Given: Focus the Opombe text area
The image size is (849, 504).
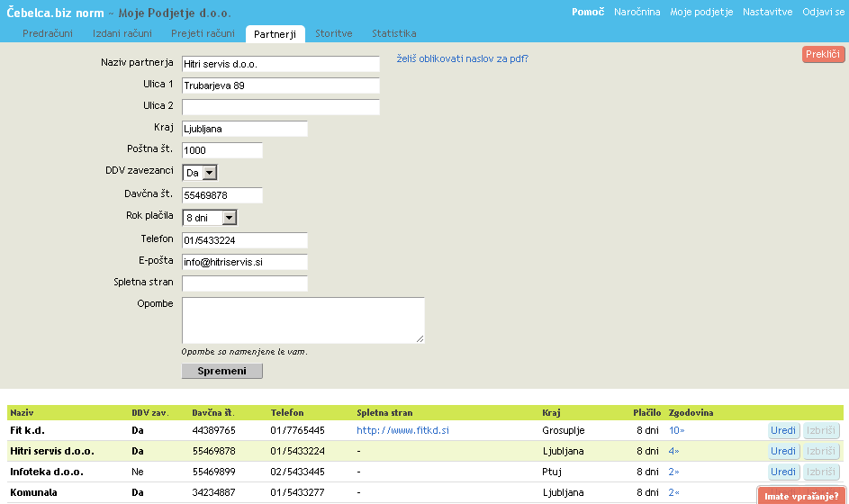Looking at the screenshot, I should [x=303, y=319].
